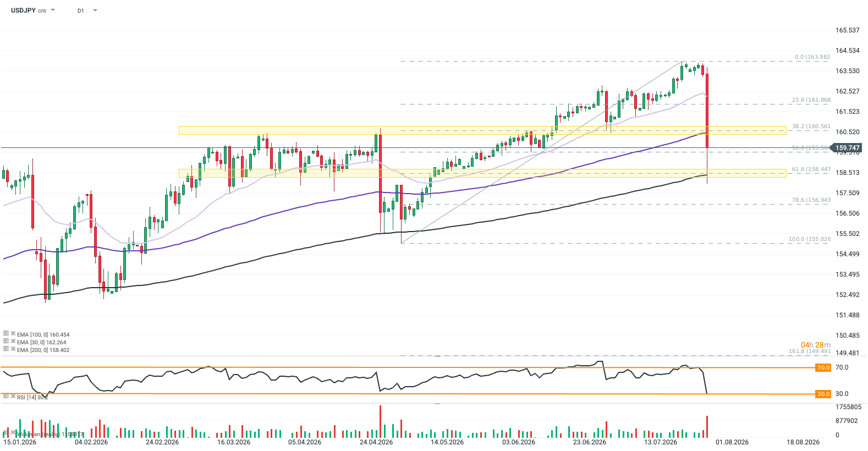Select the 61.8 Fibonacci level label
868x451 pixels.
(811, 169)
